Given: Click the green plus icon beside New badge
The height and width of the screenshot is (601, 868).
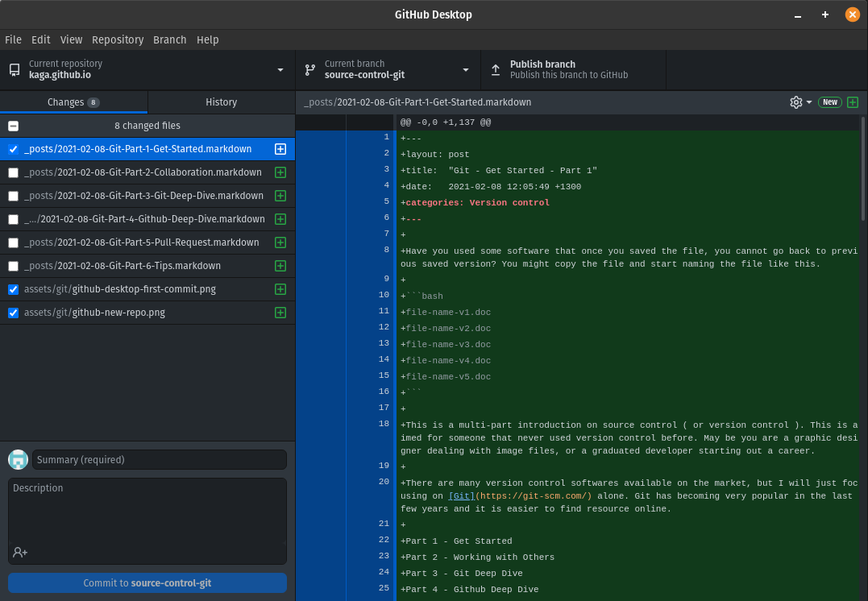Looking at the screenshot, I should [853, 102].
